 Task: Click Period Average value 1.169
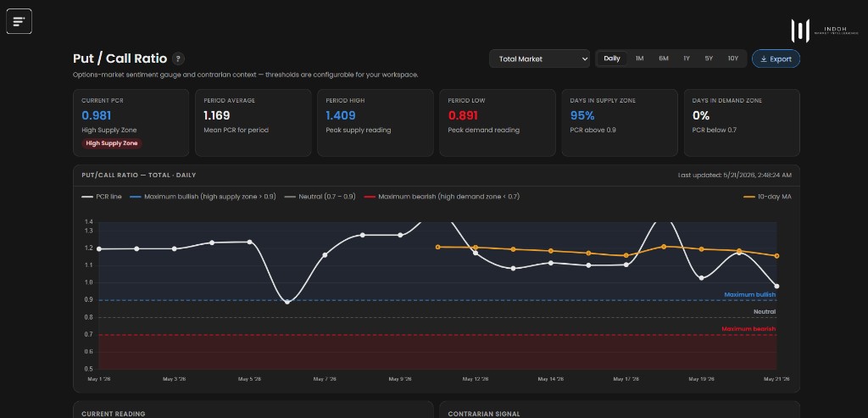click(217, 115)
